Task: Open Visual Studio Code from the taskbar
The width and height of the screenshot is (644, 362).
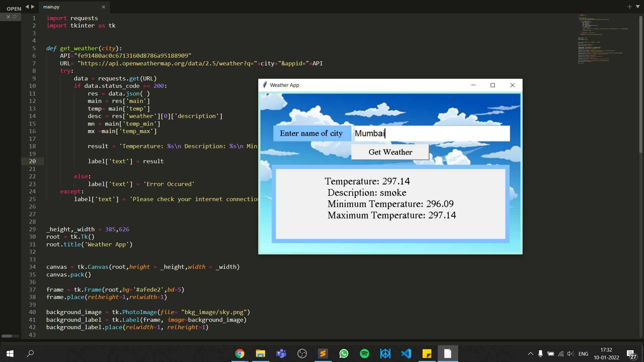Action: pyautogui.click(x=406, y=354)
